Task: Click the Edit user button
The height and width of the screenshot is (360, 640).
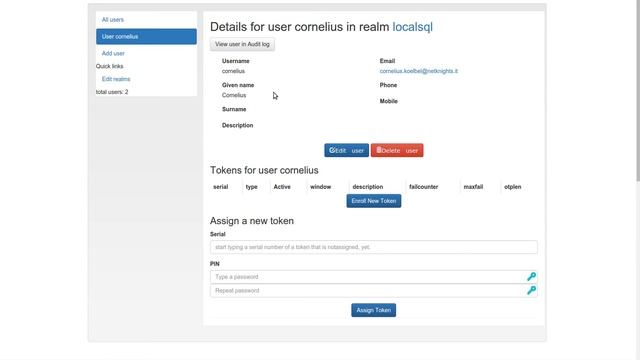Action: (x=346, y=150)
